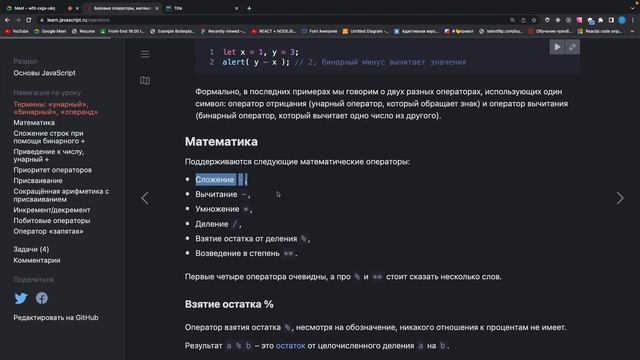Open a new browser tab with plus
Screen dimensions: 640x360
point(249,8)
